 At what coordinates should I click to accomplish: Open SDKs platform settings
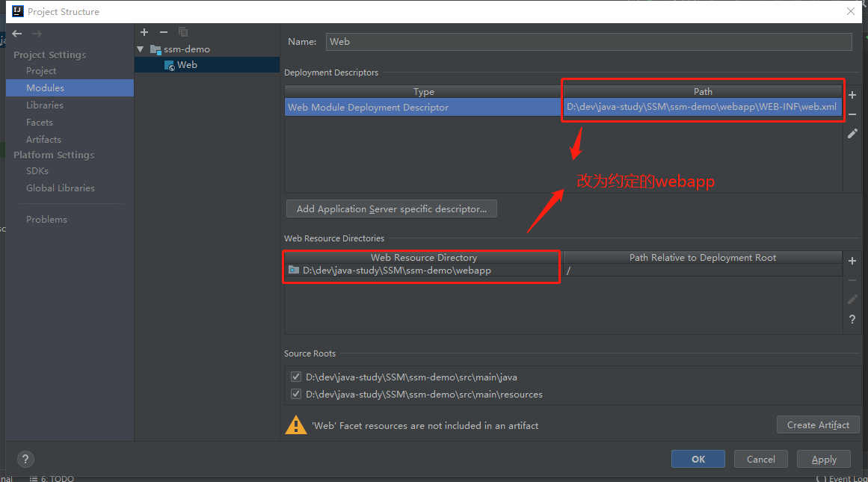pos(37,171)
